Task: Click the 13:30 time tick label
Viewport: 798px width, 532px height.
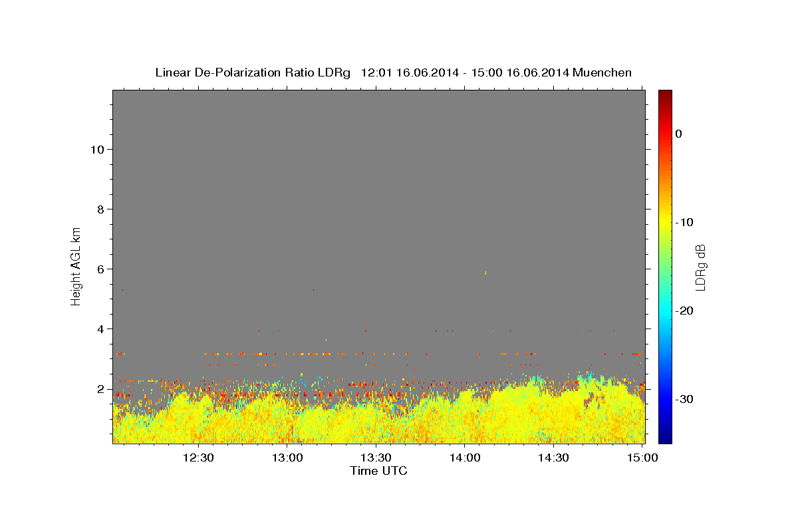Action: click(376, 458)
